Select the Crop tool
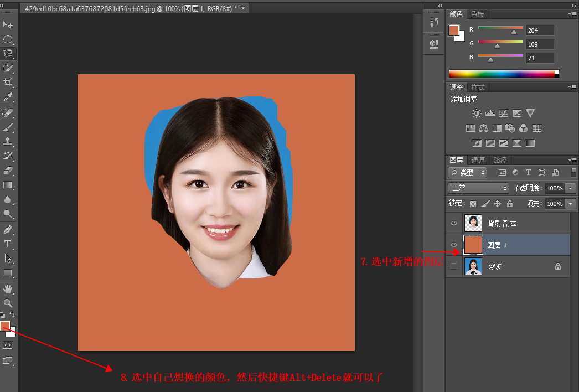This screenshot has width=579, height=392. click(8, 82)
